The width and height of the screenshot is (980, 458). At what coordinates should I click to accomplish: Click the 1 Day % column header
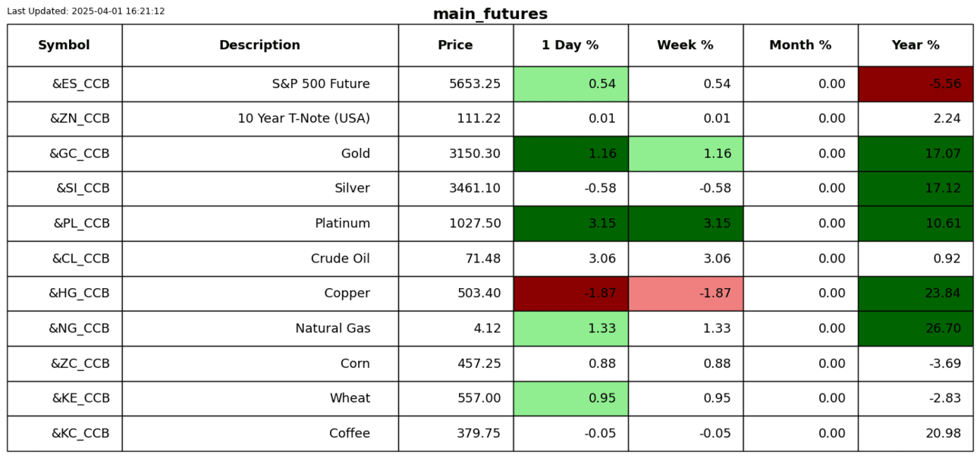pos(570,45)
